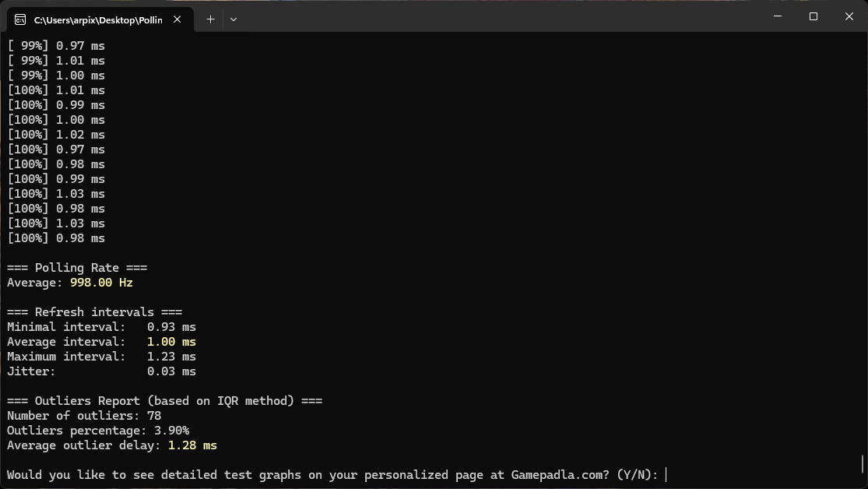Click the Jitter 0.03 ms value
Screen dimensions: 868x489
click(171, 371)
